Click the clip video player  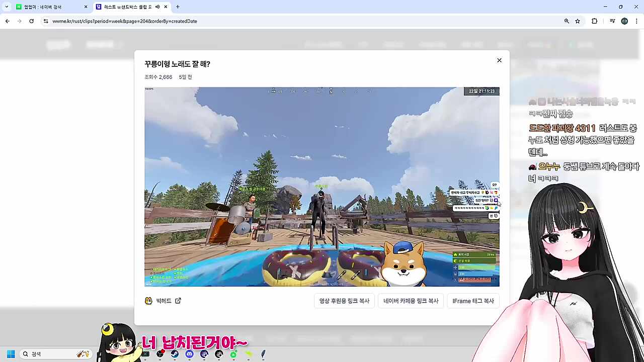(x=322, y=187)
